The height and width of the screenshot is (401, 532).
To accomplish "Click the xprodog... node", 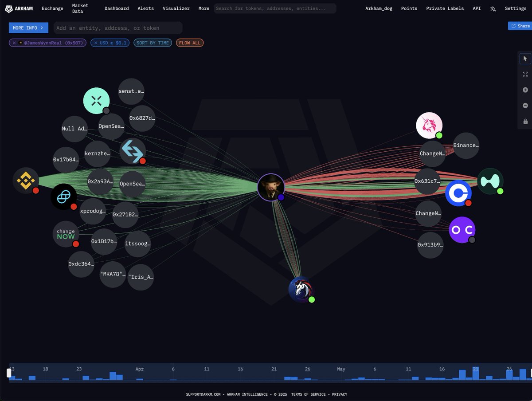I will (93, 211).
